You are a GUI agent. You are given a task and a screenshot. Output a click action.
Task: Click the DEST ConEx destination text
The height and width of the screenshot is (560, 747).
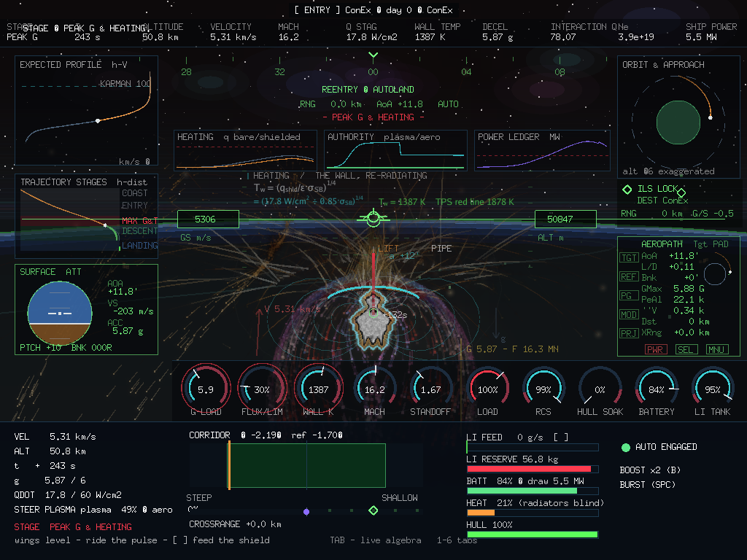tap(662, 201)
